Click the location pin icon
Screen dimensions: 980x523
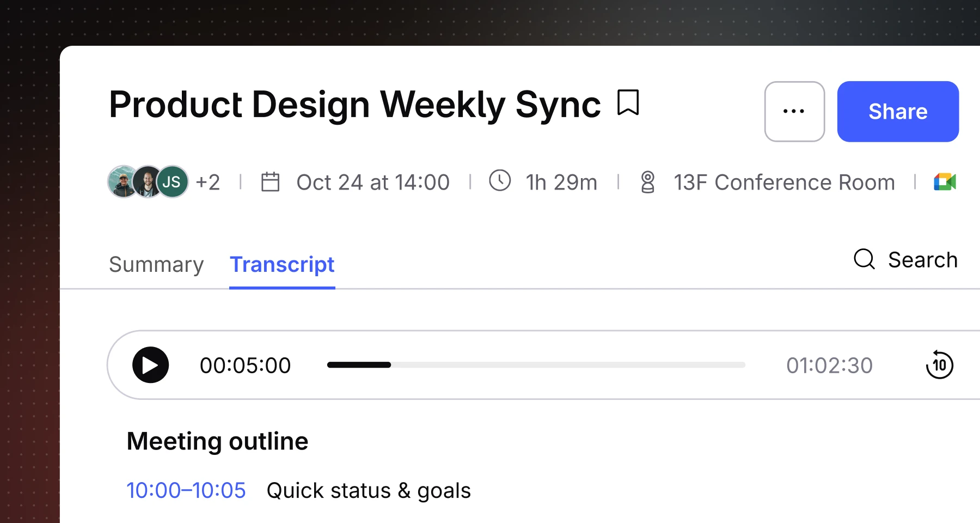click(647, 182)
